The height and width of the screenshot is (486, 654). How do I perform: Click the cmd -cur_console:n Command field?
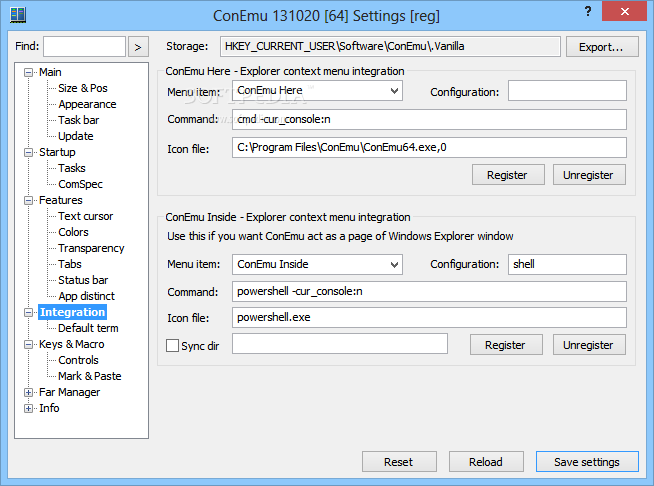(429, 119)
